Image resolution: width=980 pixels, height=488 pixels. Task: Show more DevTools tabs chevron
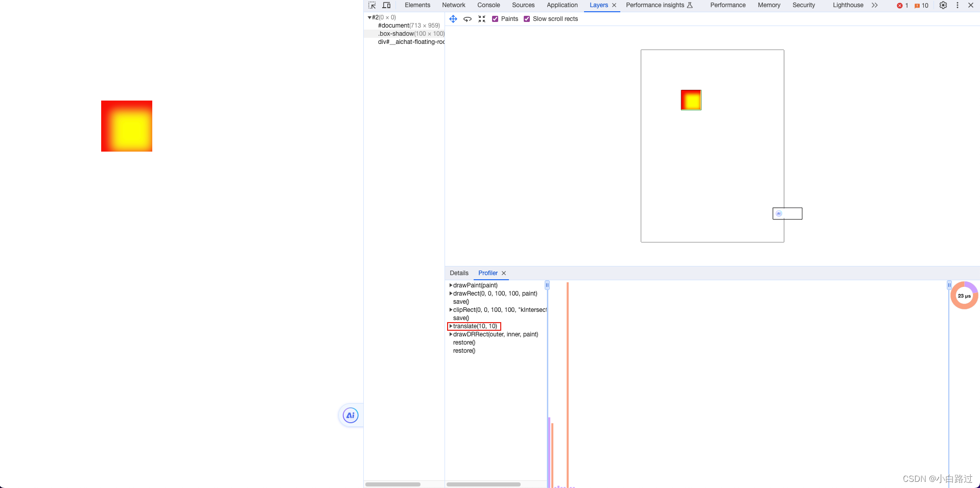click(x=875, y=5)
